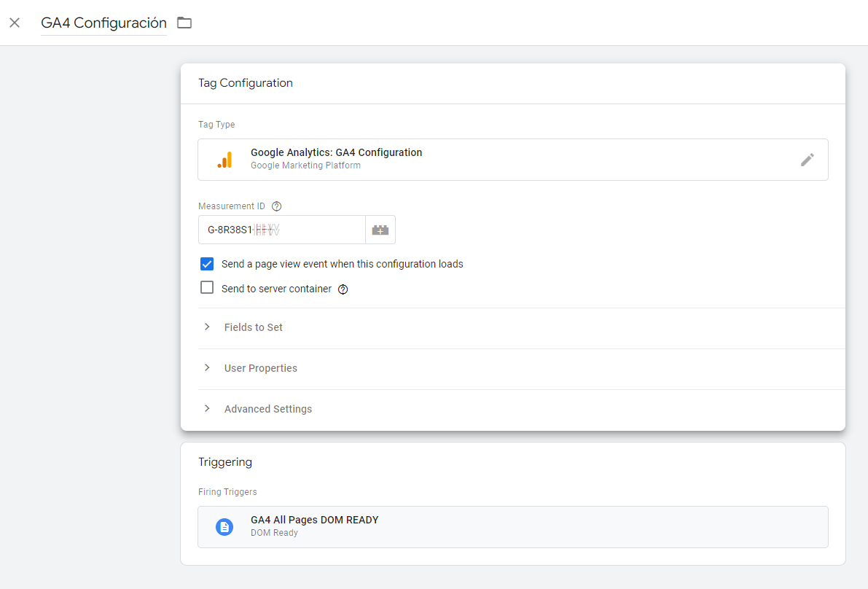Screen dimensions: 868x589
Task: Edit the tag name GA4 Configuración
Action: [x=103, y=23]
